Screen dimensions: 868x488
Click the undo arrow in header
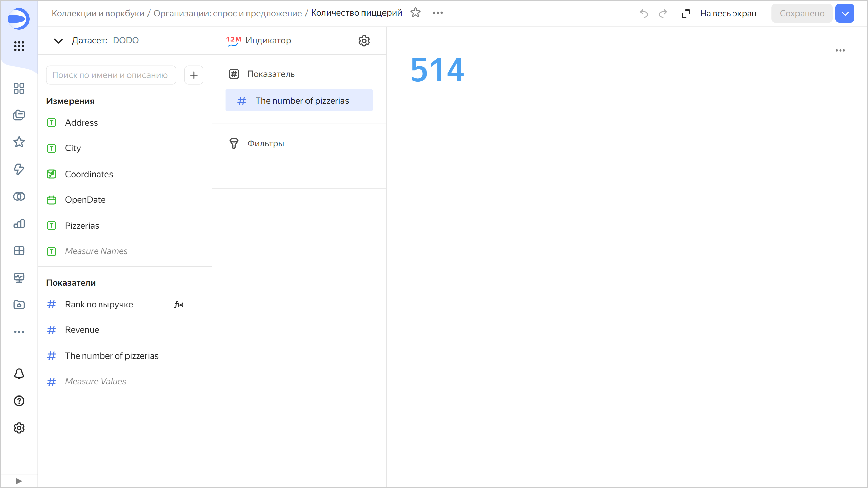pos(644,14)
